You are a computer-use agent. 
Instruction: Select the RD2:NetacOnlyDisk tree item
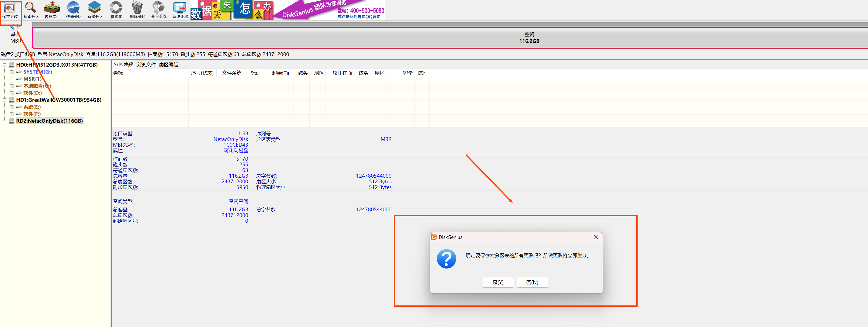pos(49,121)
